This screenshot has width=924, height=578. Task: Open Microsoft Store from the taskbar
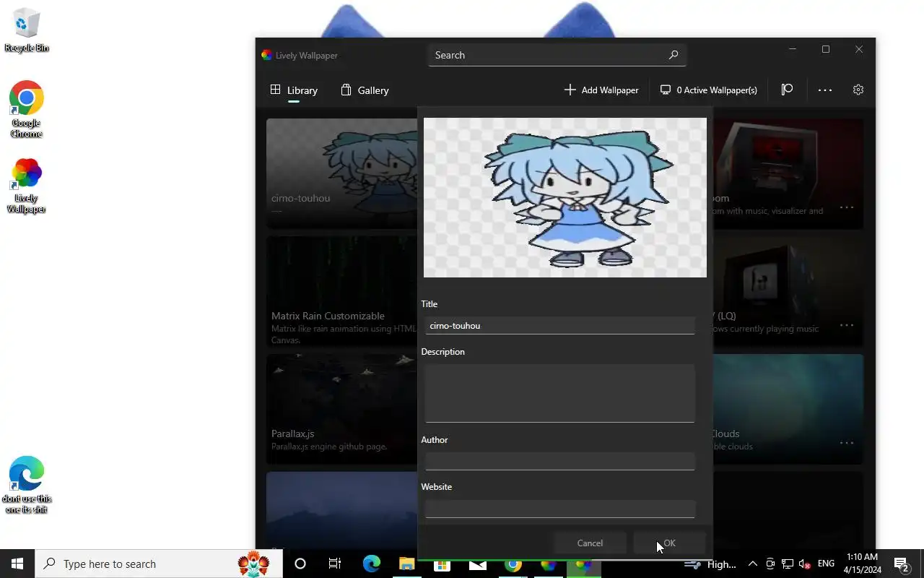click(442, 564)
